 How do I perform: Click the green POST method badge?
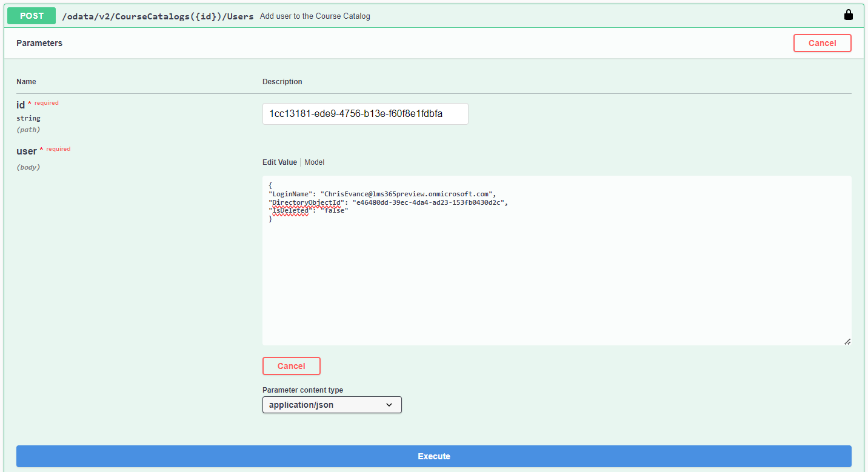31,15
